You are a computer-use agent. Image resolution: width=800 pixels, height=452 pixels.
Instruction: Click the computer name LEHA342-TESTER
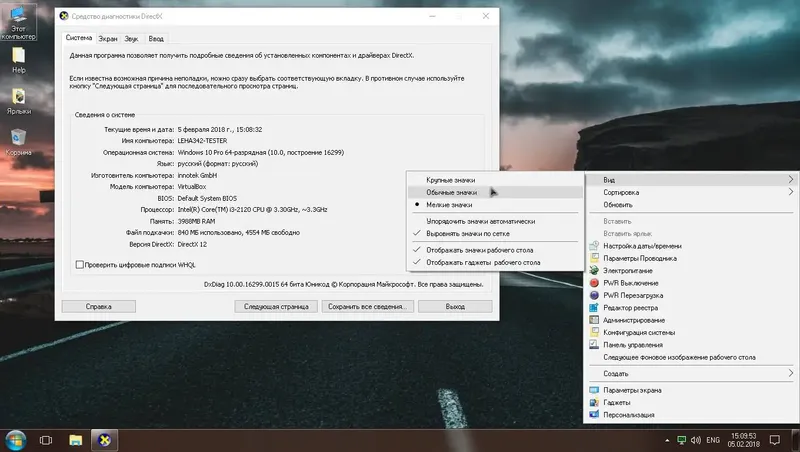coord(202,140)
